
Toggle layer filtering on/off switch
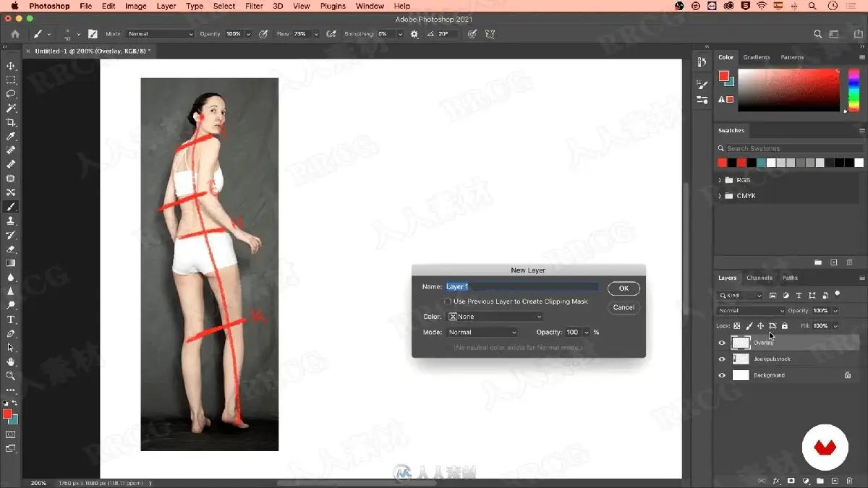(x=837, y=294)
